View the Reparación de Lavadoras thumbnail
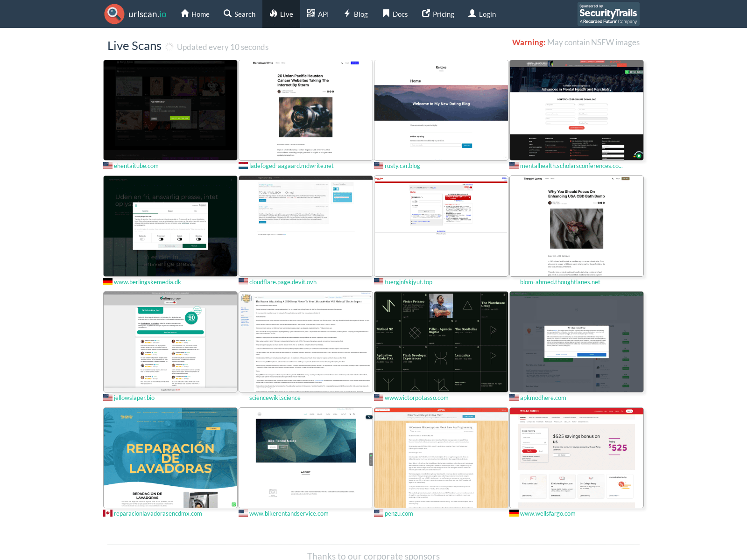Image resolution: width=747 pixels, height=560 pixels. coord(170,458)
